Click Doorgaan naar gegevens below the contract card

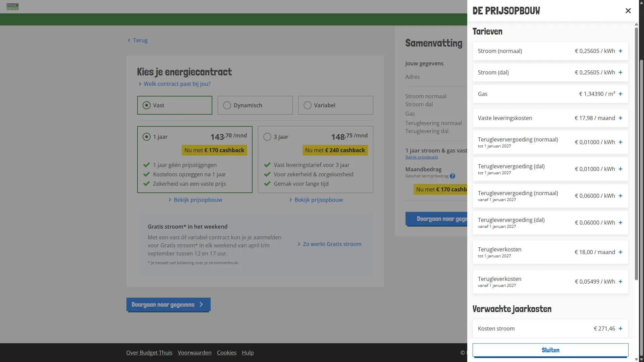168,305
